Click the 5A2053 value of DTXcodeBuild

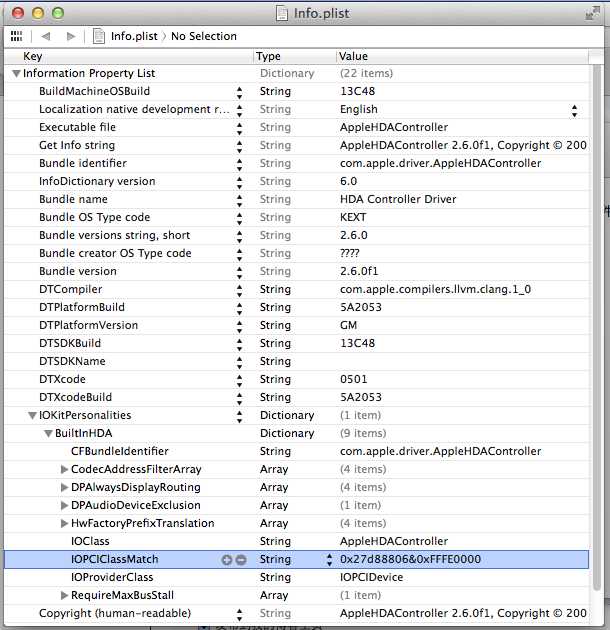click(360, 397)
